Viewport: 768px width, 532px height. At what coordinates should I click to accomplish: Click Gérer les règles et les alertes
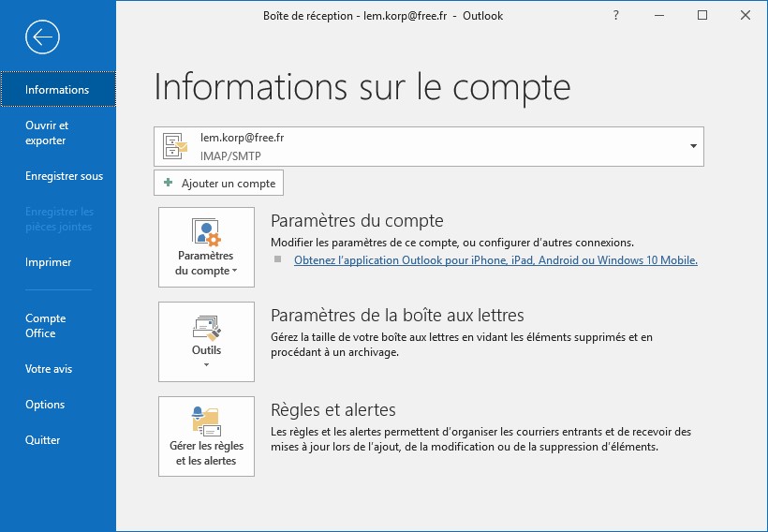(x=206, y=436)
